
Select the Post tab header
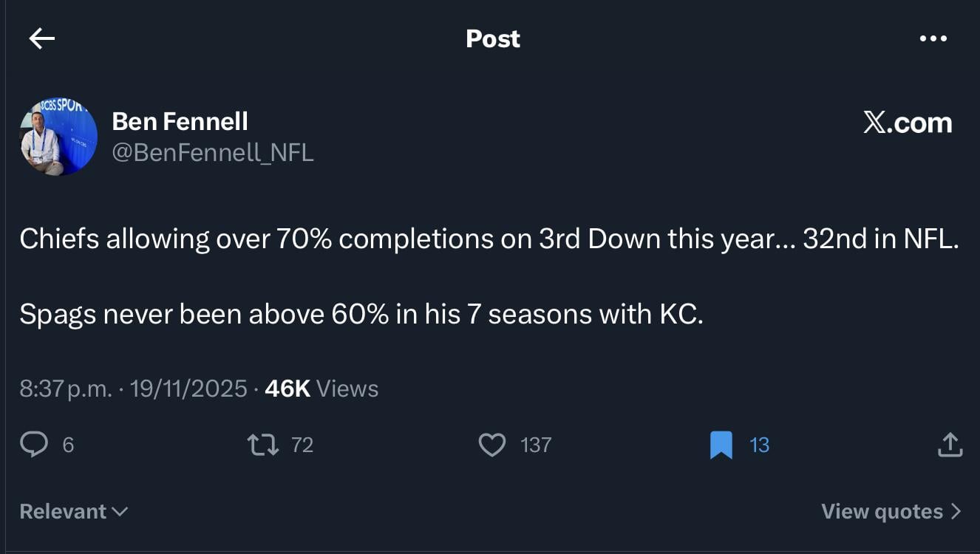tap(491, 38)
